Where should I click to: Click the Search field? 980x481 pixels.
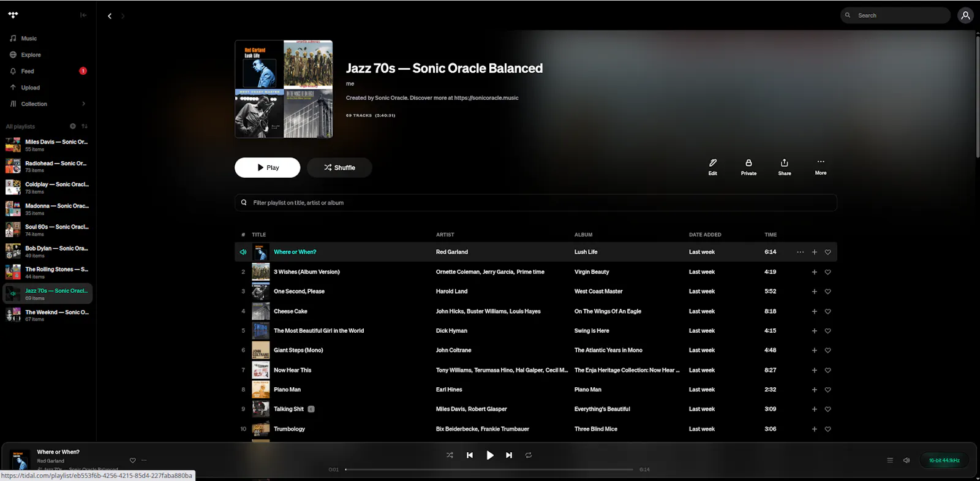point(895,15)
